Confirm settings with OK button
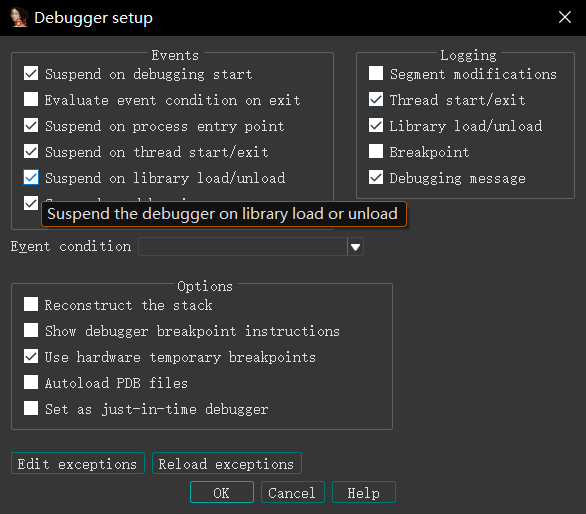Screen dimensions: 586x514 coord(222,492)
